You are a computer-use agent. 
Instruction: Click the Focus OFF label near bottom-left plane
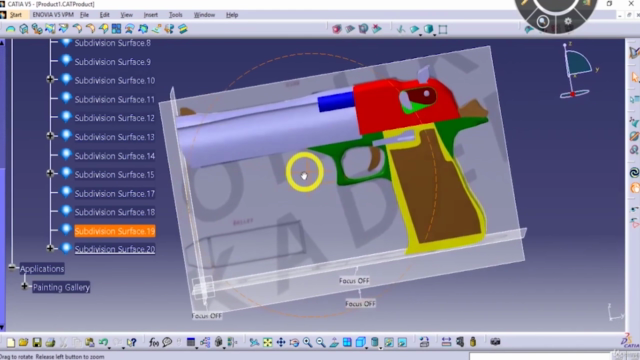click(x=207, y=316)
